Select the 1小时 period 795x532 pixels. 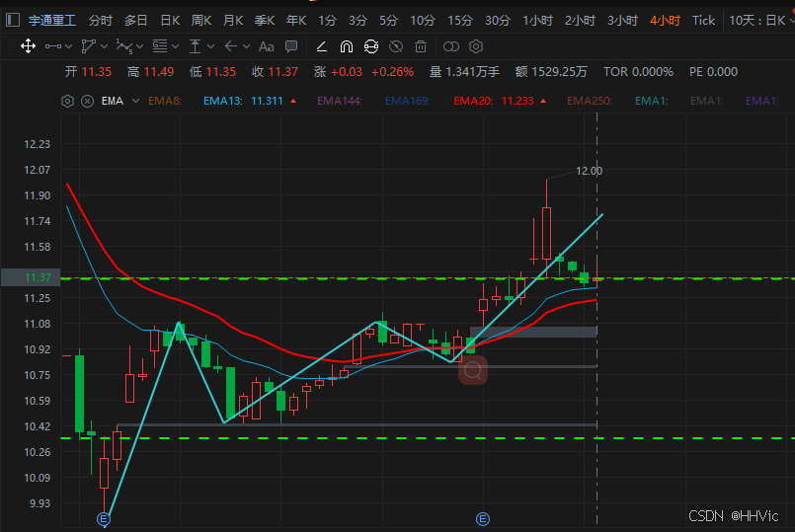tap(537, 21)
